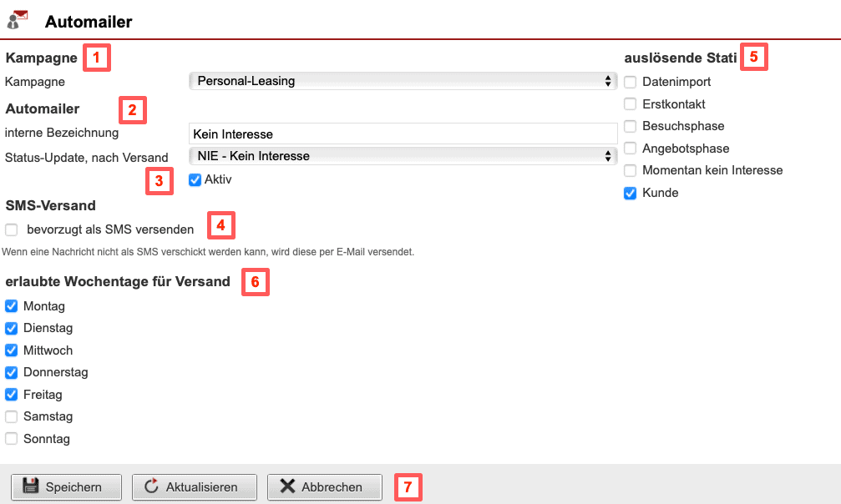Screen dimensions: 841x504
Task: Select the Angebotsphase checkbox
Action: (x=631, y=149)
